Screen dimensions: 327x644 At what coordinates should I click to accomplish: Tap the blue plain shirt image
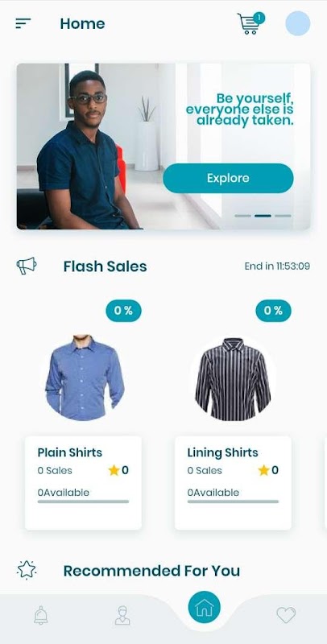pos(85,378)
